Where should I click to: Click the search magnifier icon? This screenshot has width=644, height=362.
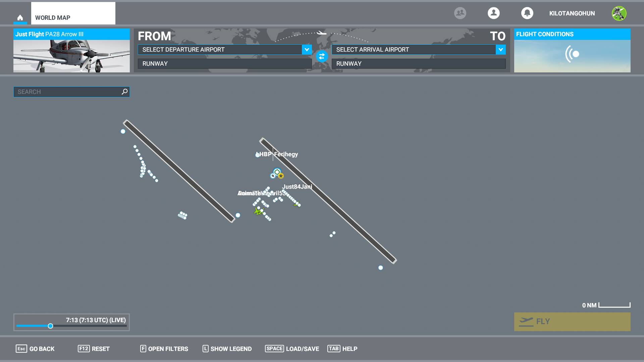tap(124, 92)
